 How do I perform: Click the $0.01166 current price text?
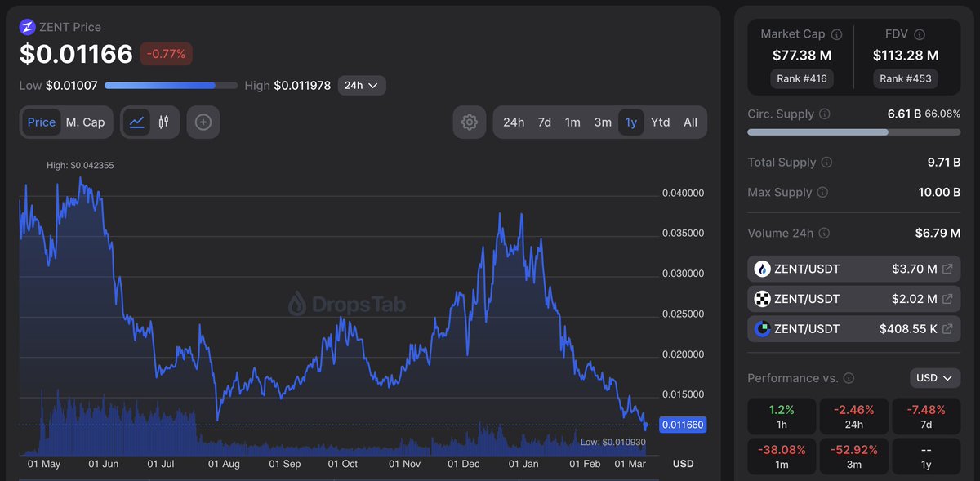point(76,54)
